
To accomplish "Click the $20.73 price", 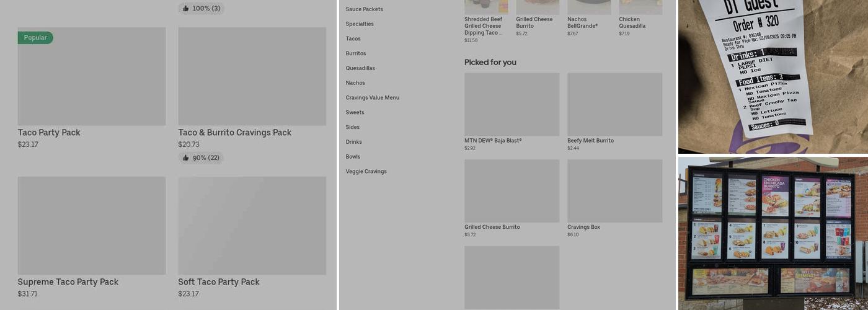I will 189,144.
